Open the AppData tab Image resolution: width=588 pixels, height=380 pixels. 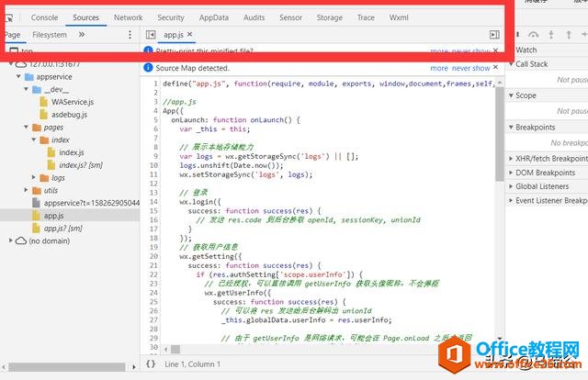pos(214,17)
